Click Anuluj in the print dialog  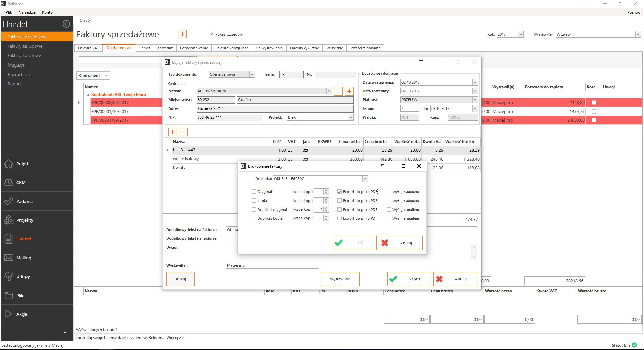(400, 243)
